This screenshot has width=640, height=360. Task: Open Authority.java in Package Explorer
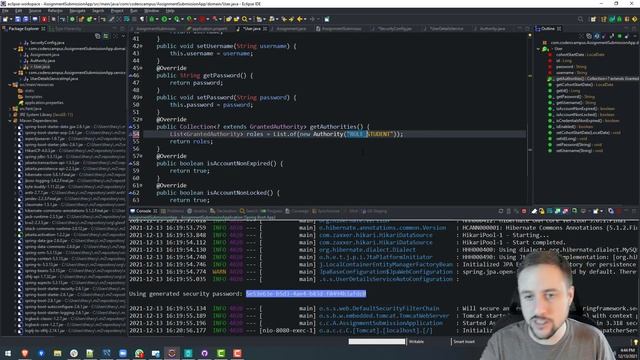42,60
